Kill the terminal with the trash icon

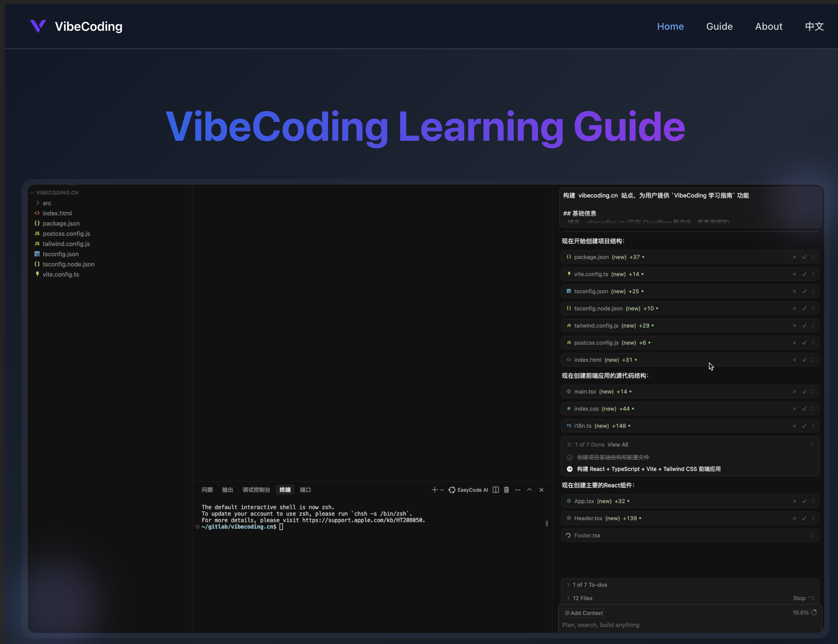pyautogui.click(x=506, y=489)
